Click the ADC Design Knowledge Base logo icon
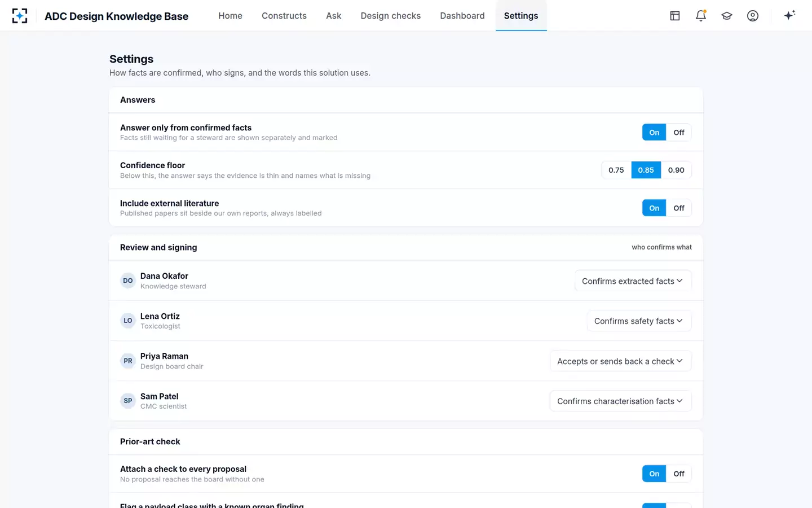This screenshot has width=812, height=508. coord(20,16)
